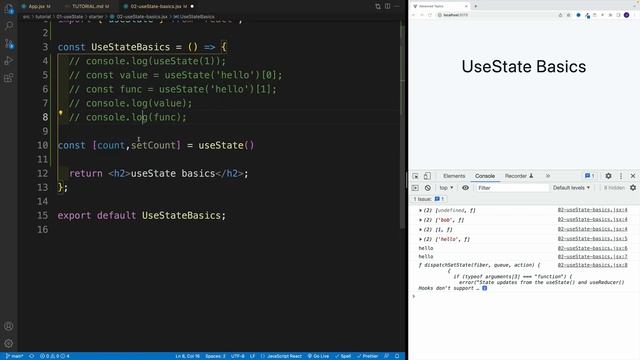This screenshot has width=640, height=360.
Task: Click the browser back arrow
Action: [x=413, y=15]
